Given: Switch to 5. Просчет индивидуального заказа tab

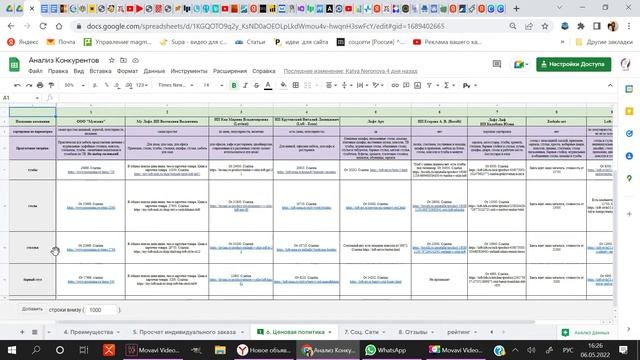Looking at the screenshot, I should (x=184, y=332).
